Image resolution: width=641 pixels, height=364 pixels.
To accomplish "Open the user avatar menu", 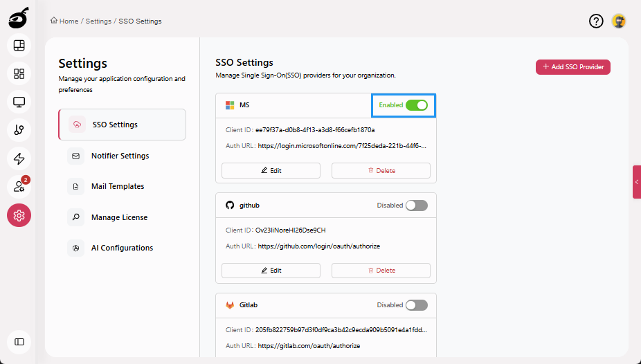I will (x=619, y=21).
